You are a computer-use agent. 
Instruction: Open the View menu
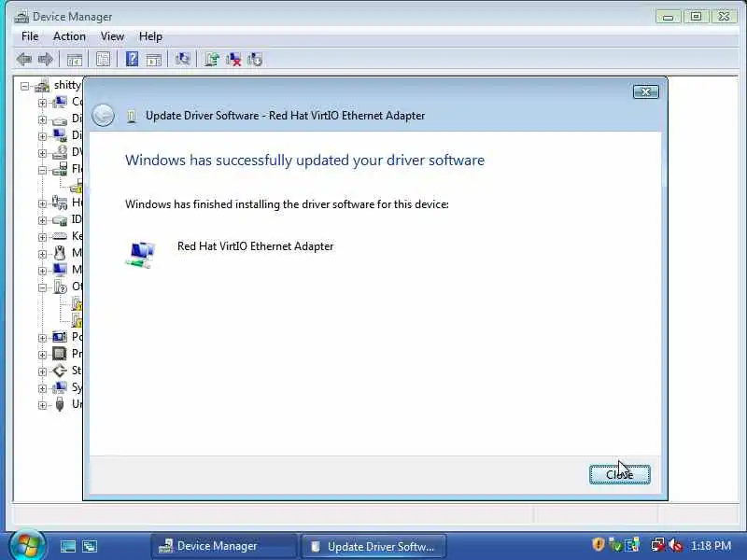(112, 36)
